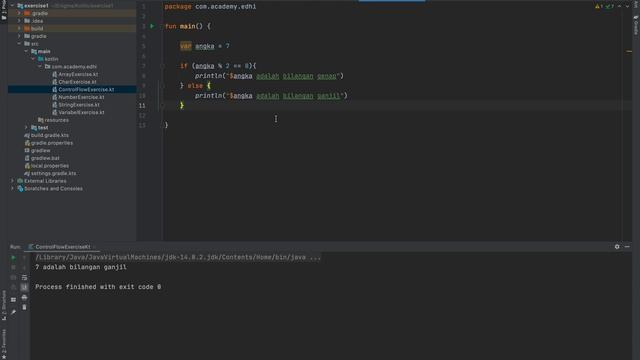The width and height of the screenshot is (640, 360).
Task: Collapse the src folder
Action: [x=19, y=44]
